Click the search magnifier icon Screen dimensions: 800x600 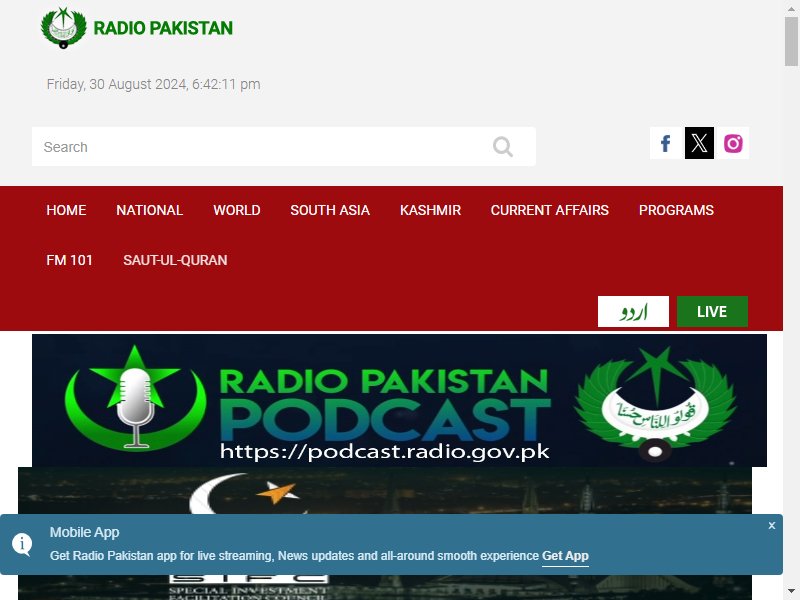pos(503,147)
